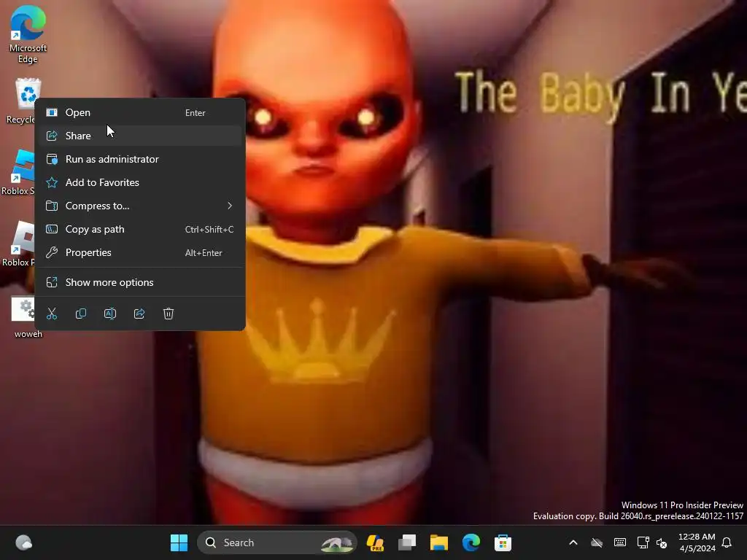The height and width of the screenshot is (560, 747).
Task: Click Show more options
Action: click(140, 282)
